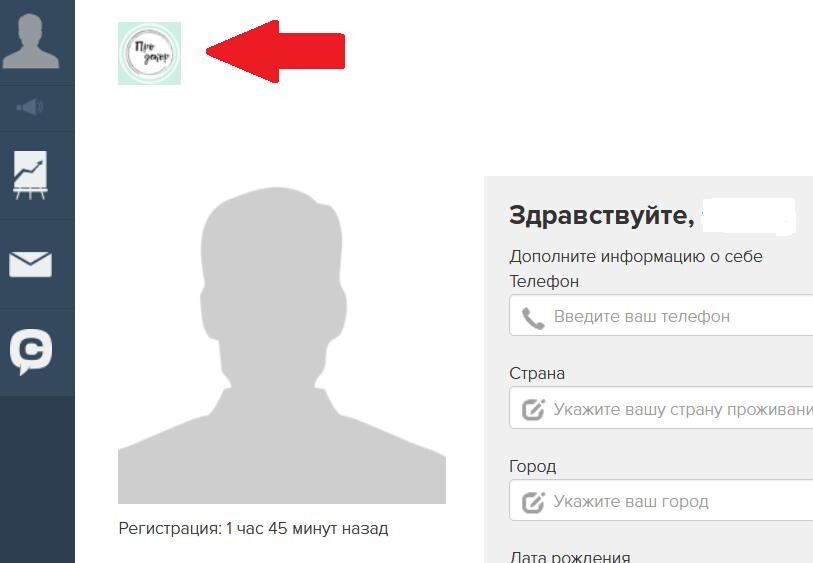Click 'Дополните информацию о себе' text
Image resolution: width=813 pixels, height=563 pixels.
(636, 257)
